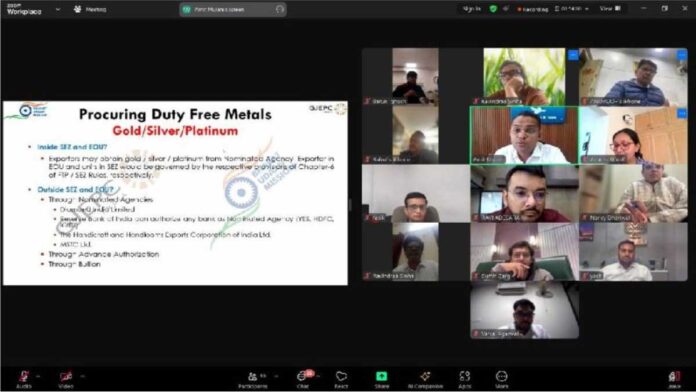Viewport: 696px width, 392px height.
Task: Click heading 'Outside SEZ and EOU?'
Action: click(75, 190)
